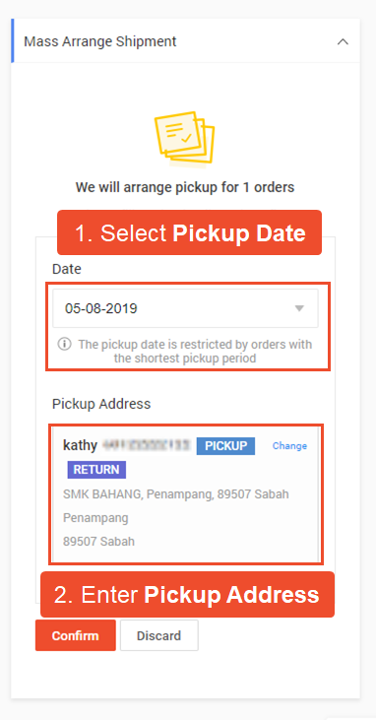Click the info icon beside pickup date note
The image size is (376, 720).
[64, 344]
